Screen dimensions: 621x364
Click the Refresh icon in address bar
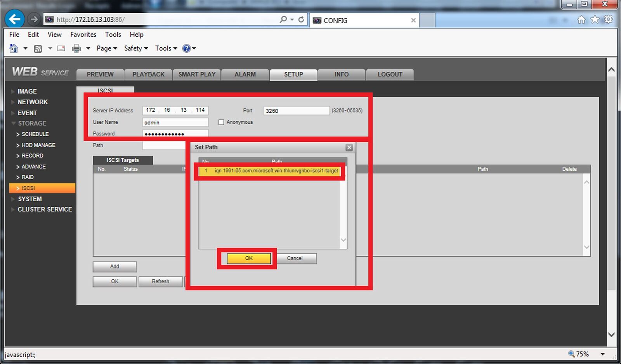point(301,19)
